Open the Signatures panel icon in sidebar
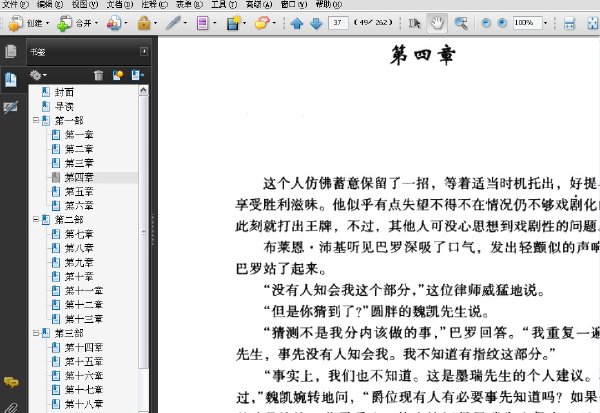The image size is (600, 413). click(11, 107)
